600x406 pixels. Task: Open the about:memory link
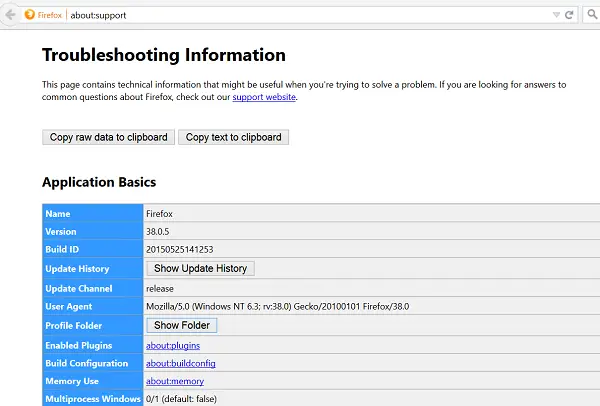pos(176,382)
